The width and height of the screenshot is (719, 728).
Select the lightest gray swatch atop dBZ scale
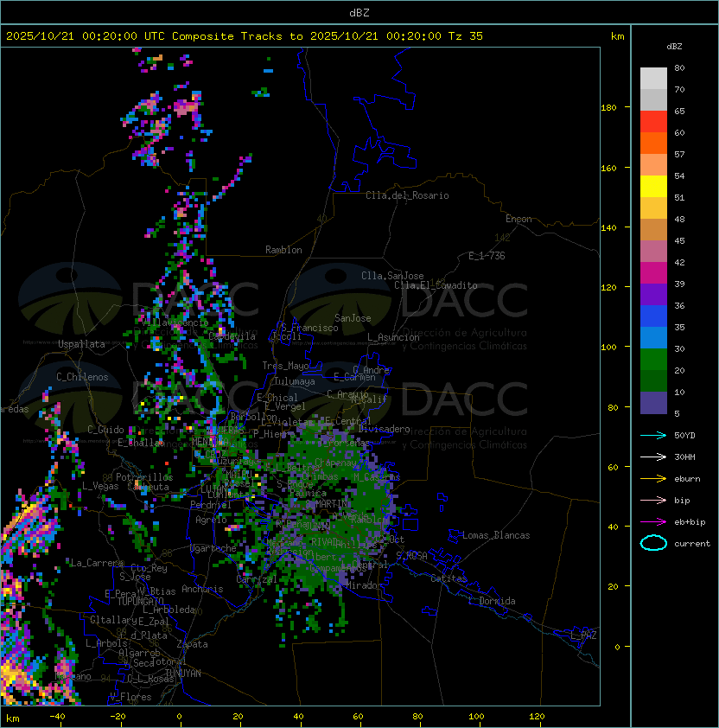(653, 78)
